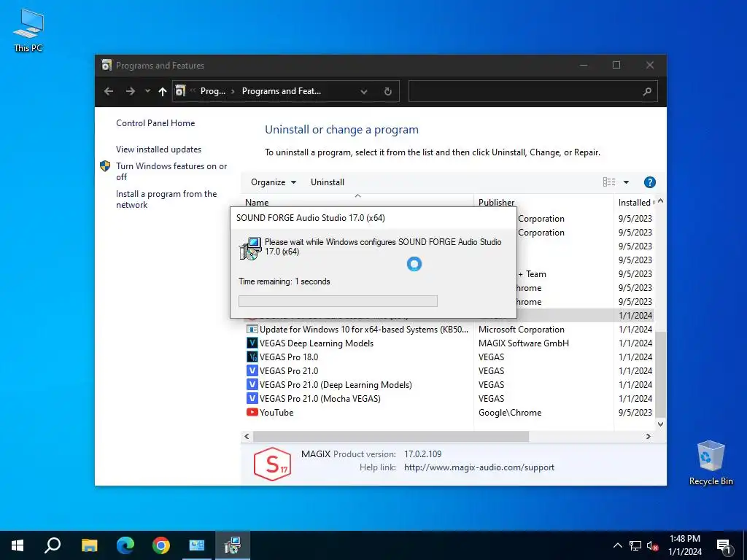747x560 pixels.
Task: Click the SOUND FORGE S17 logo in details pane
Action: click(272, 463)
